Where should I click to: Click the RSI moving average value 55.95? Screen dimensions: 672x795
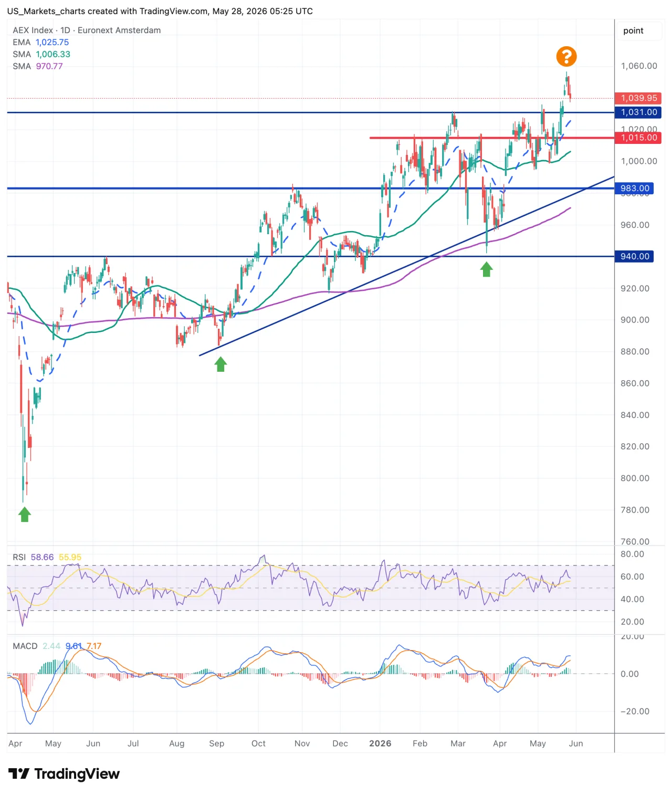[70, 557]
